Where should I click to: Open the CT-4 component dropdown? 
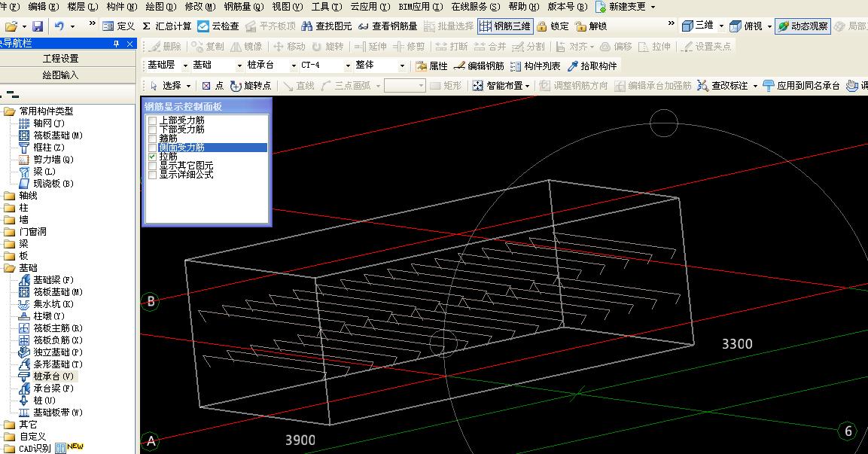tap(349, 66)
